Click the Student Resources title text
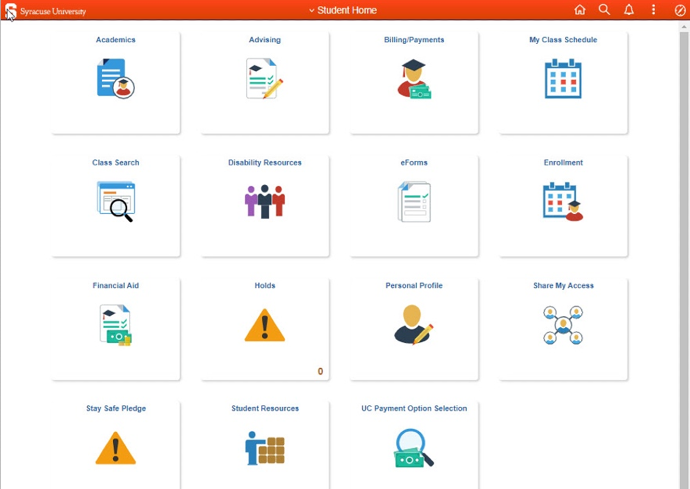 click(x=264, y=408)
